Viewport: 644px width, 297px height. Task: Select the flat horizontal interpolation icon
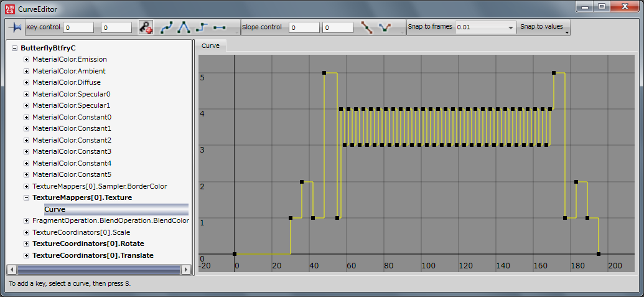(219, 28)
